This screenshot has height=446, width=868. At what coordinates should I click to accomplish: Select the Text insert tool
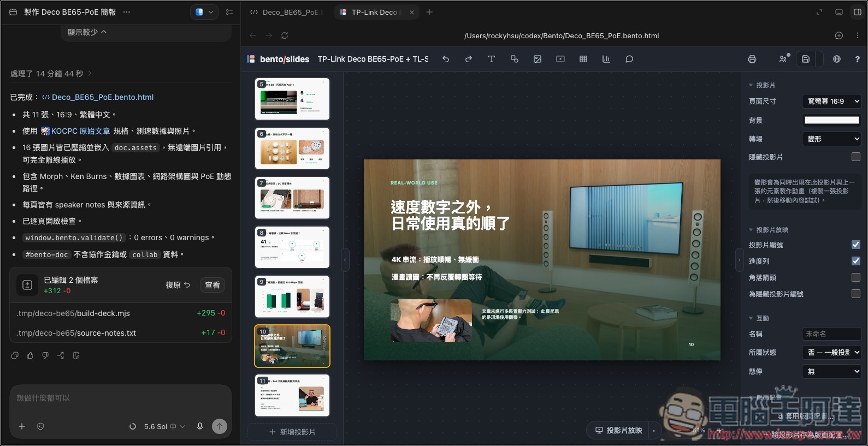492,59
